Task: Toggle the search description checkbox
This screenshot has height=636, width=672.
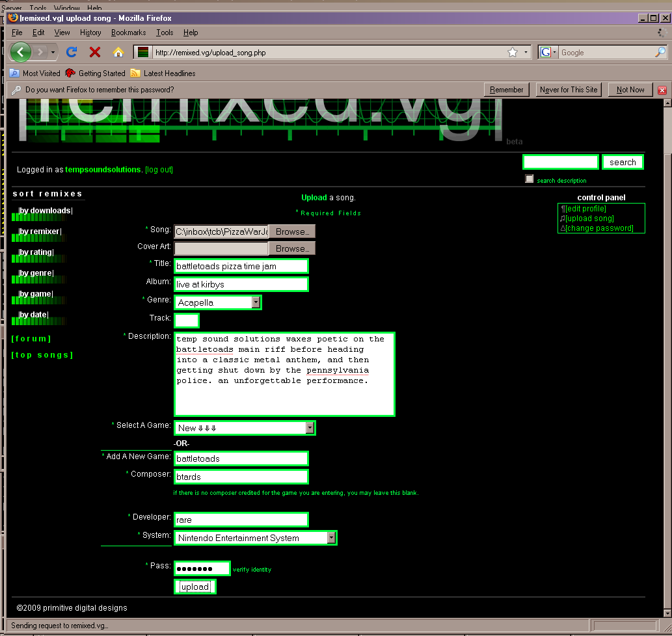Action: pyautogui.click(x=530, y=179)
